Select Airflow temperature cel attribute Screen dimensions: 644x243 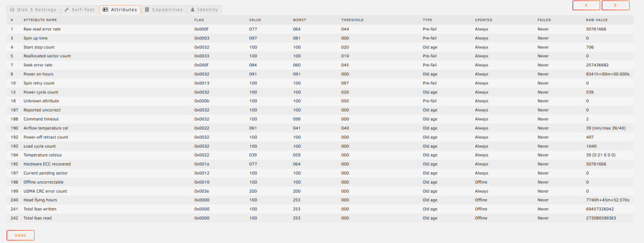[46, 128]
